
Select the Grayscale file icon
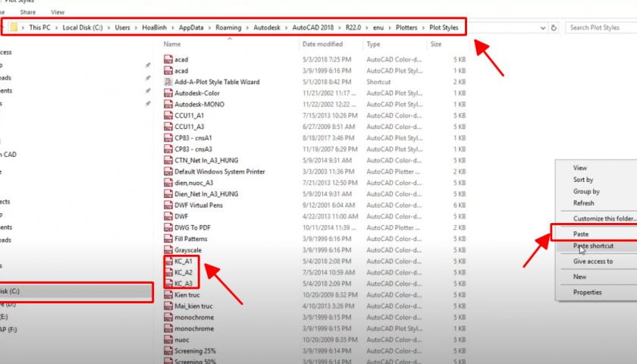(168, 250)
